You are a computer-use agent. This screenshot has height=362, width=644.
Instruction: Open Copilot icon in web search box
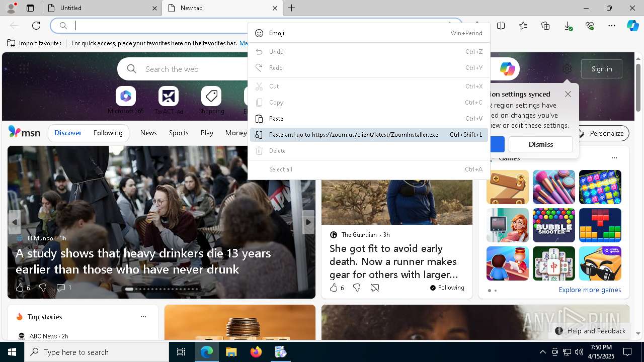(507, 69)
